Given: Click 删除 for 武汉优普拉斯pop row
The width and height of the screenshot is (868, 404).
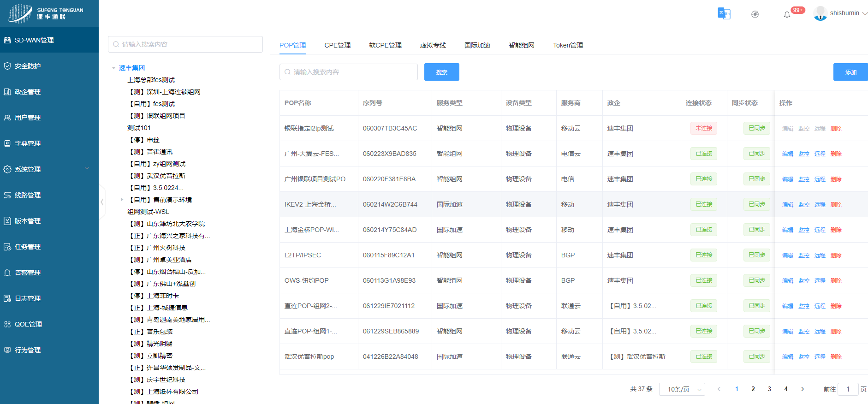Looking at the screenshot, I should point(836,357).
